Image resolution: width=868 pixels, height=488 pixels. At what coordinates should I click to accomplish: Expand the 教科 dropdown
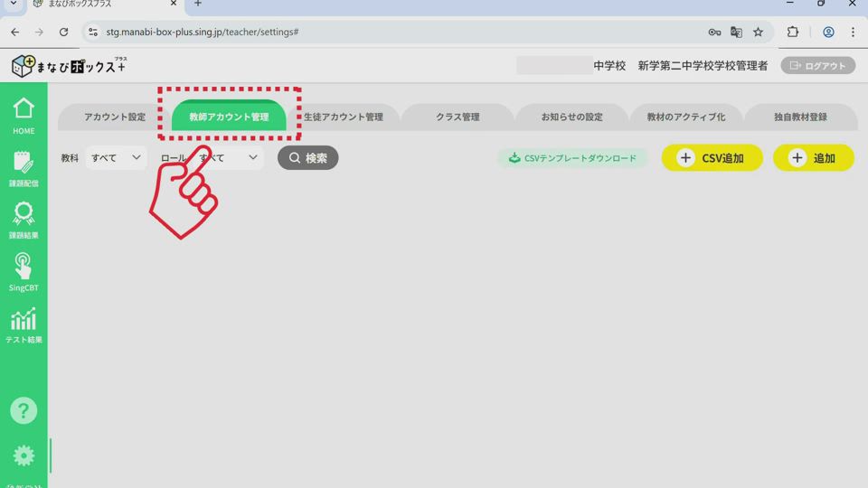[116, 158]
